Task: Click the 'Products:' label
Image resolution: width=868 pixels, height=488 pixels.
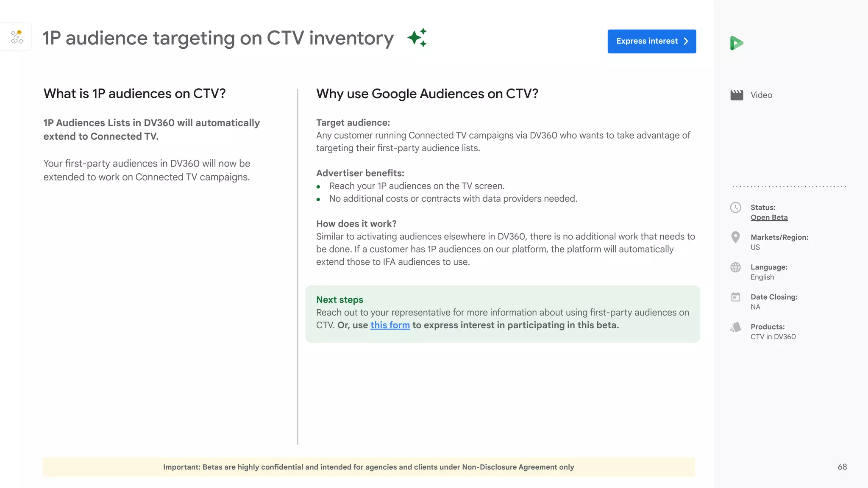Action: (768, 327)
